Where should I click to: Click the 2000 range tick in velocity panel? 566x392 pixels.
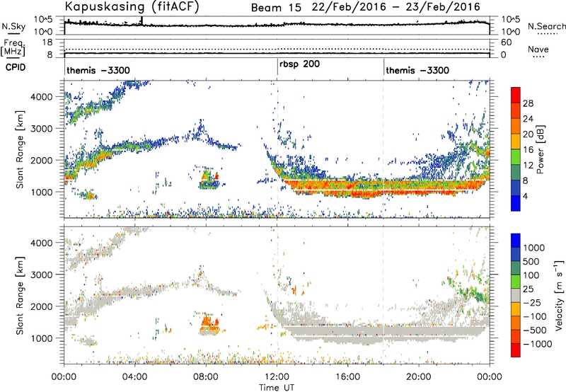[42, 306]
